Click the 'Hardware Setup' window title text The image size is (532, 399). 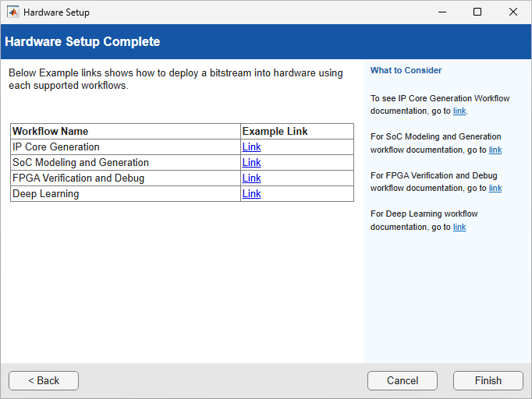point(56,12)
